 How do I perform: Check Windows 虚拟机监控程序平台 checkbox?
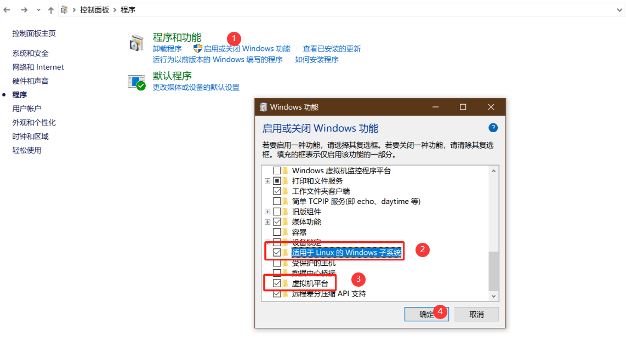[277, 170]
